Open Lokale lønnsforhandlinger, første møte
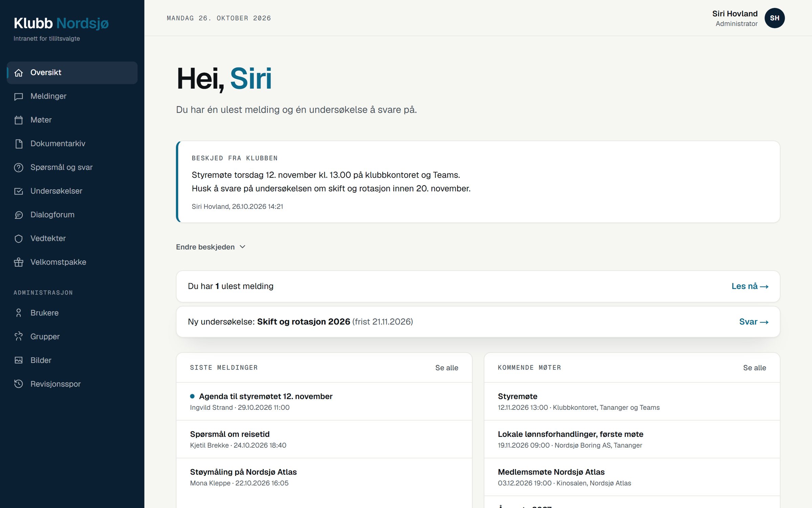 [632, 439]
